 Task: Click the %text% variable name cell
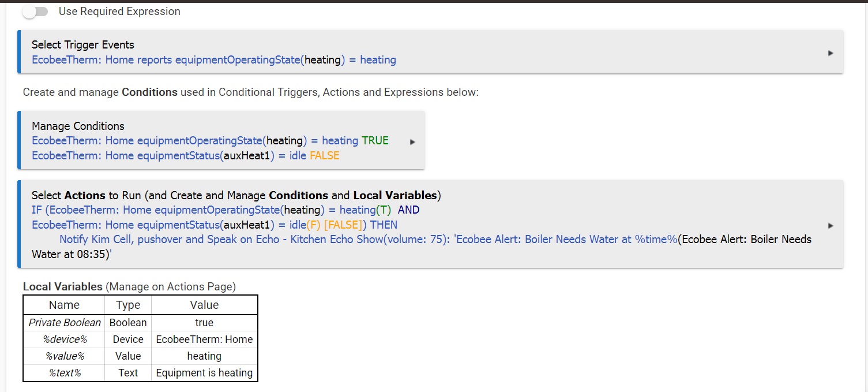pos(64,373)
